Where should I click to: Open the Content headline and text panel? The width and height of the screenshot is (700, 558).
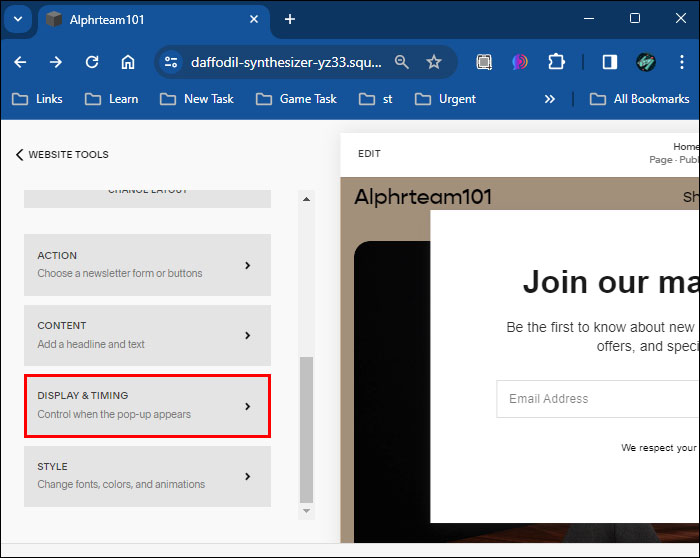pos(147,335)
